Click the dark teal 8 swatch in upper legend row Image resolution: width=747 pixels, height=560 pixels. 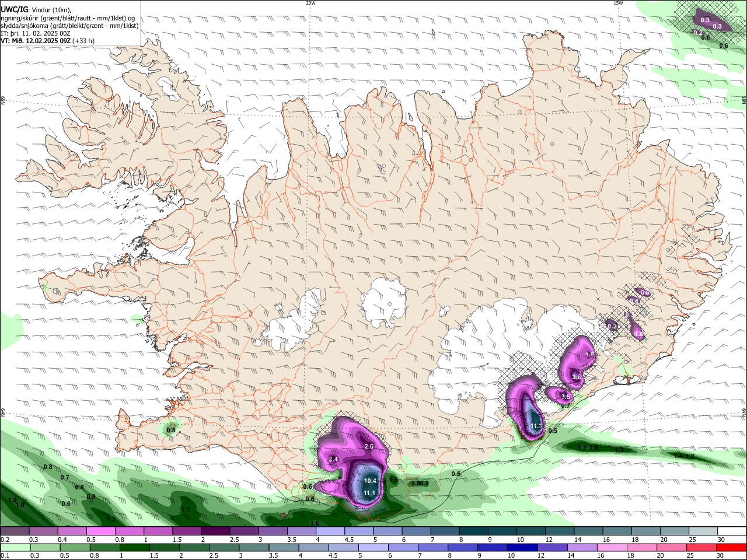(x=473, y=531)
